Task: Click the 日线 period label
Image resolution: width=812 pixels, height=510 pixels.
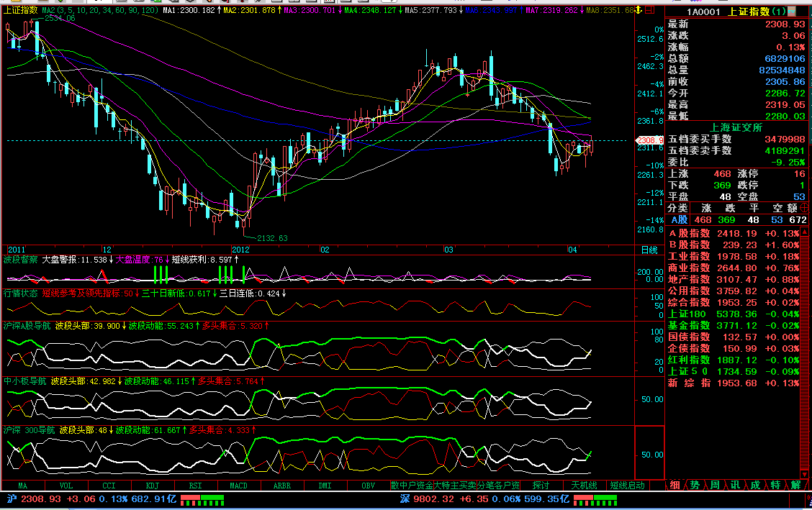Action: pyautogui.click(x=649, y=250)
